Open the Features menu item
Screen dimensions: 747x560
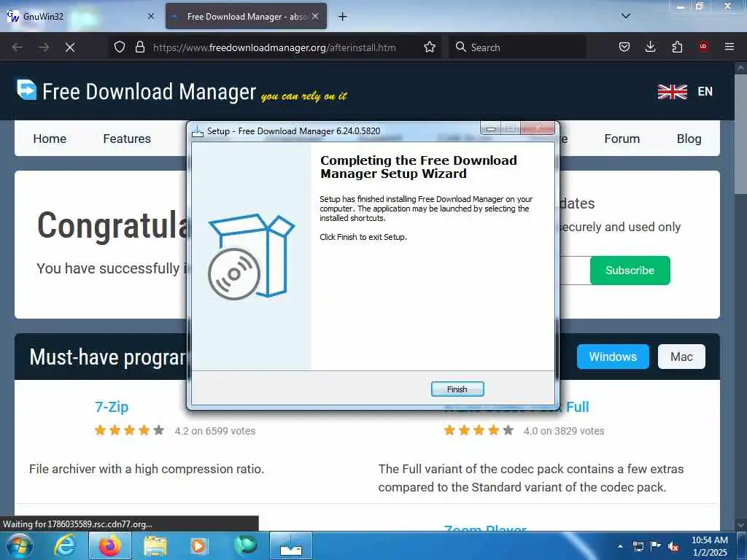pos(127,139)
